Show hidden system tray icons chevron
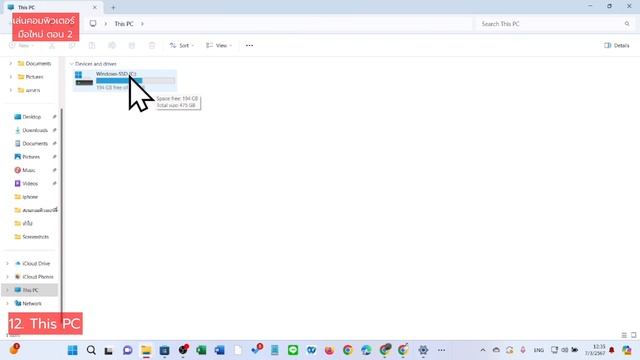The image size is (640, 360). [x=483, y=350]
